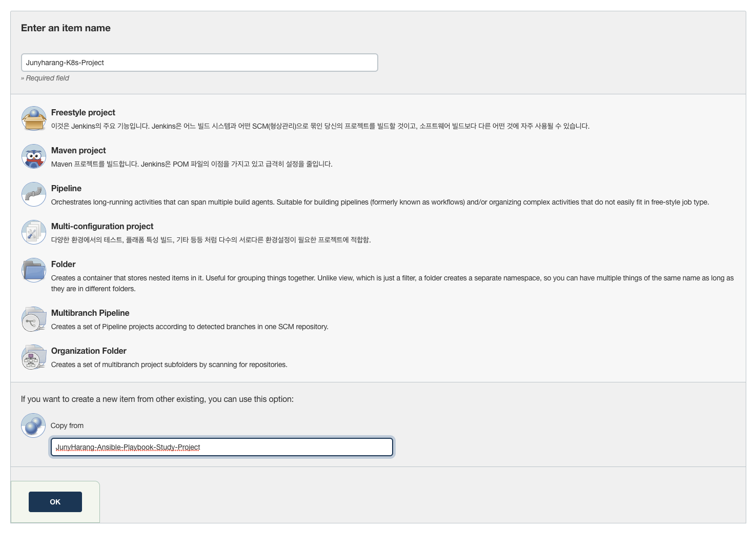
Task: Click the Maven project owl icon
Action: (34, 156)
